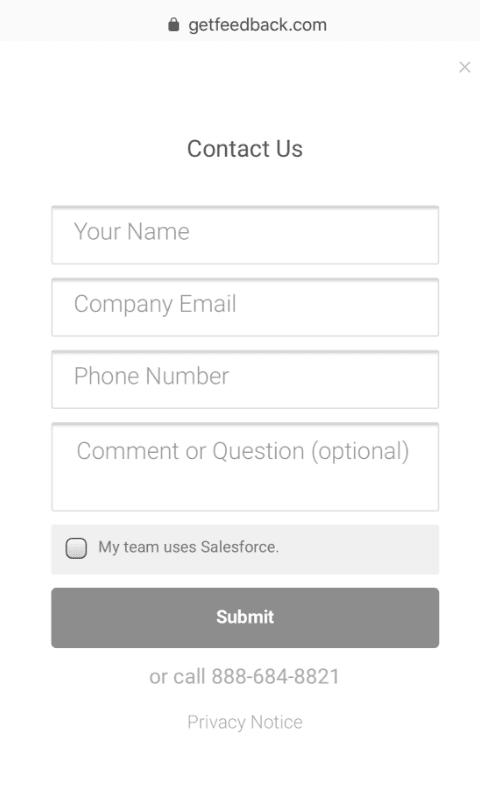Click the padlock icon beside getfeedback.com
The image size is (480, 800).
coord(173,24)
